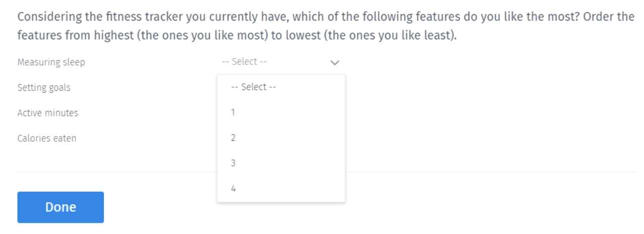The width and height of the screenshot is (644, 234).
Task: Select option 4 in the dropdown list
Action: 233,189
